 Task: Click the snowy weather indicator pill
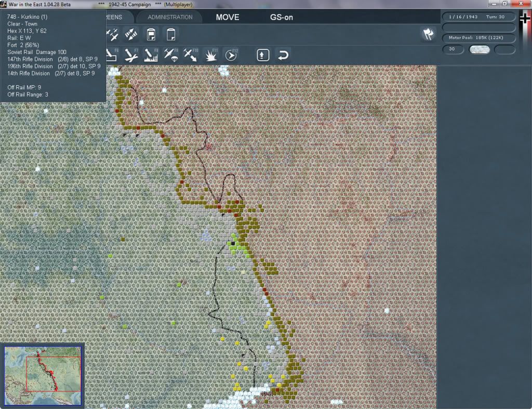pyautogui.click(x=479, y=49)
